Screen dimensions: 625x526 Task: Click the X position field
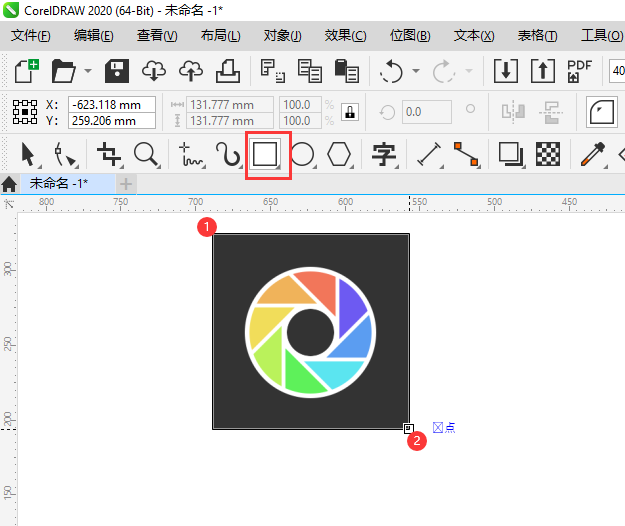pyautogui.click(x=112, y=104)
